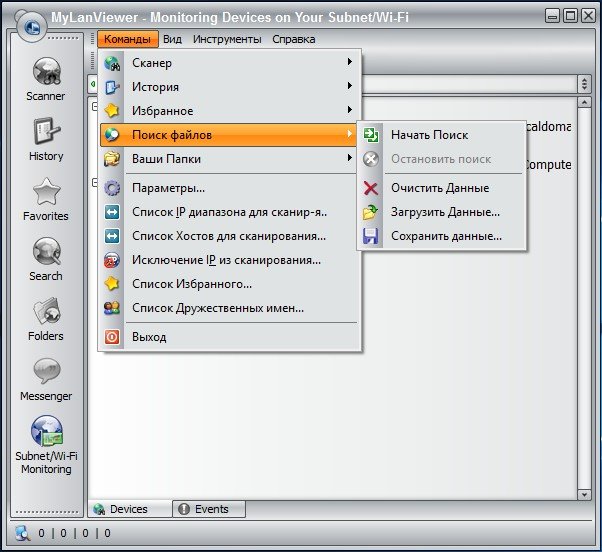Click the application orb button
This screenshot has width=602, height=552.
click(31, 27)
